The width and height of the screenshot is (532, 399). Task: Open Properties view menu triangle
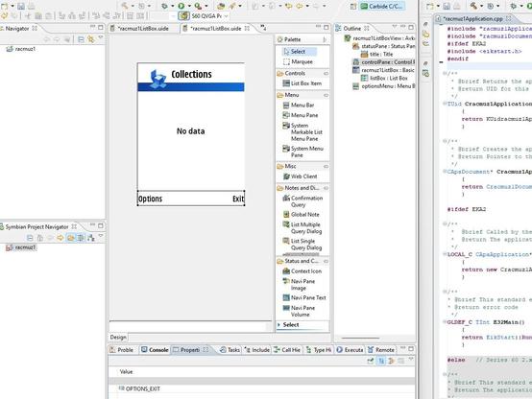tap(411, 359)
